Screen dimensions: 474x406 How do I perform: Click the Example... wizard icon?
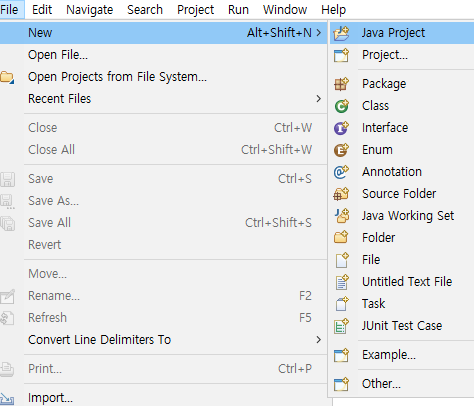pos(341,355)
